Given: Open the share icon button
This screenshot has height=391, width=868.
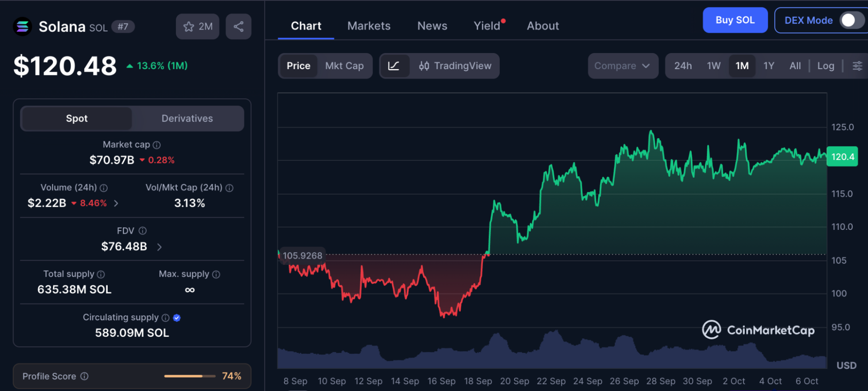Looking at the screenshot, I should (x=238, y=27).
